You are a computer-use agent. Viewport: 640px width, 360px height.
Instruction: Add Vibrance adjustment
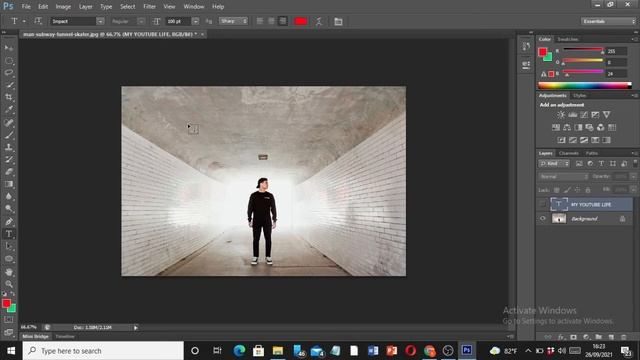pyautogui.click(x=607, y=115)
